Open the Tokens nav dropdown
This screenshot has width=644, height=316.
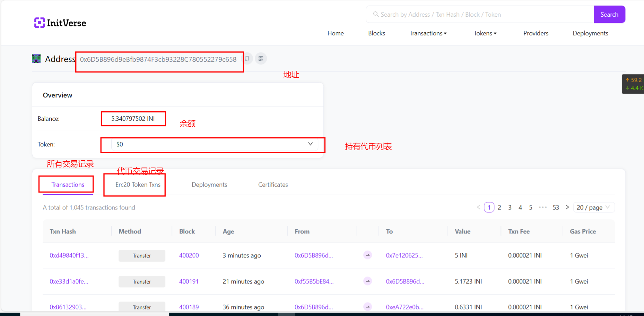pyautogui.click(x=485, y=33)
